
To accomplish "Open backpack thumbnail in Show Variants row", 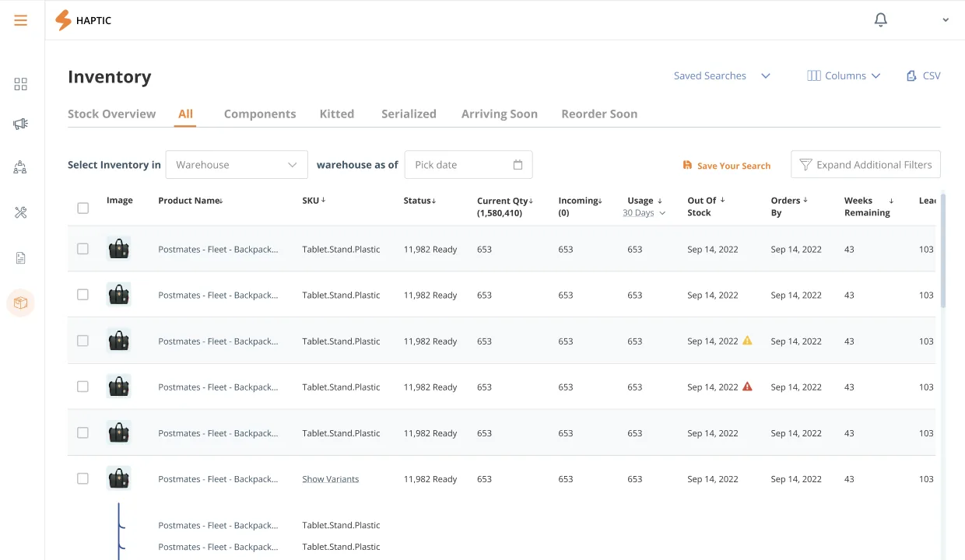I will pyautogui.click(x=118, y=478).
